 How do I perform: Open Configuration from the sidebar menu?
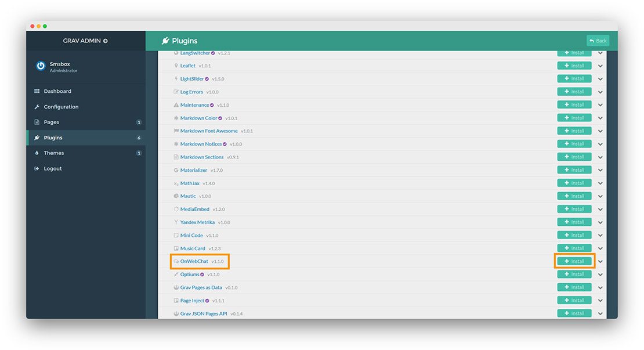pos(61,106)
